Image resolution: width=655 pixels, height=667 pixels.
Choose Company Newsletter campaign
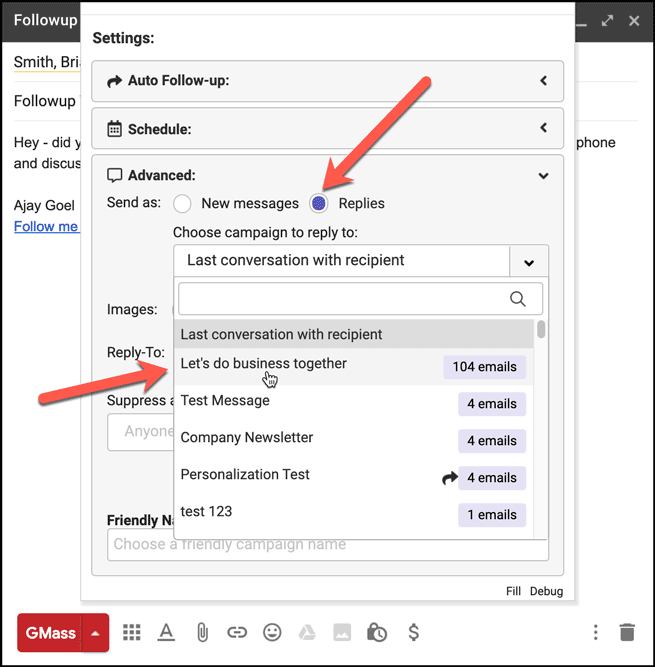click(353, 441)
